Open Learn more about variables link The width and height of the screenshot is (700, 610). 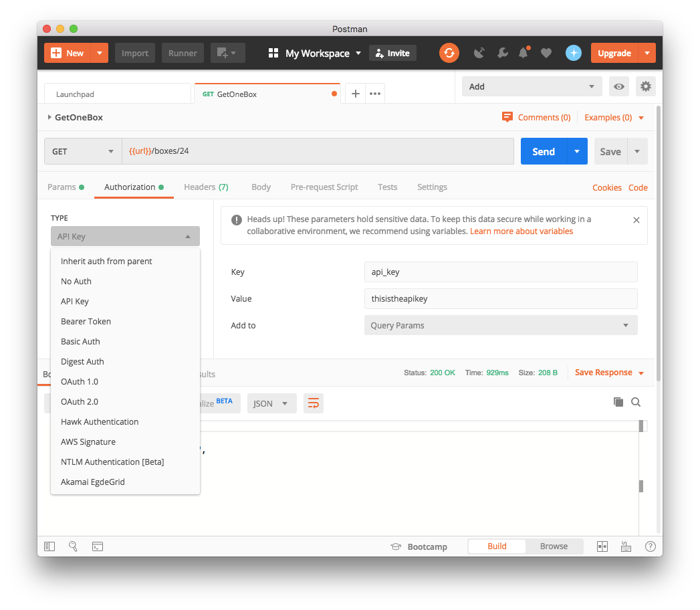coord(521,231)
